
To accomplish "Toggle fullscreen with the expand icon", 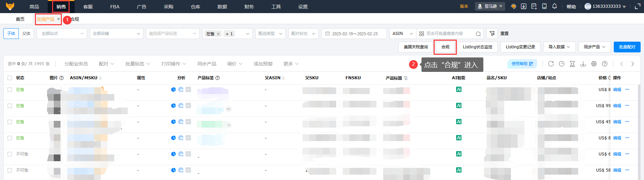I will click(637, 6).
